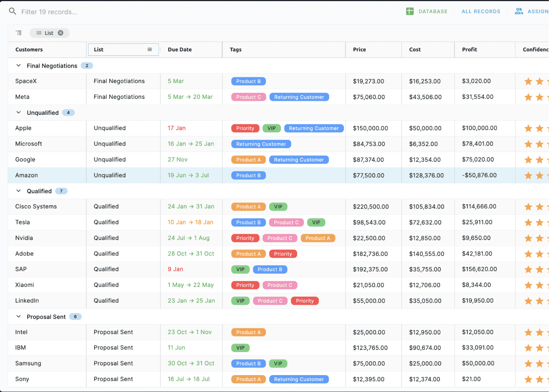Click the Assign people icon
Image resolution: width=549 pixels, height=392 pixels.
(x=519, y=11)
